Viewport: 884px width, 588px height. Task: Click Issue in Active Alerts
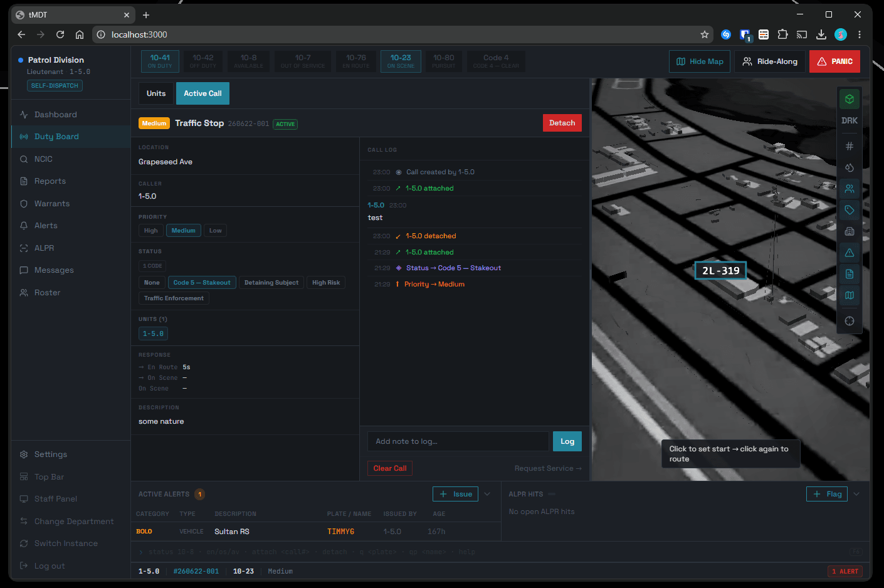[456, 494]
